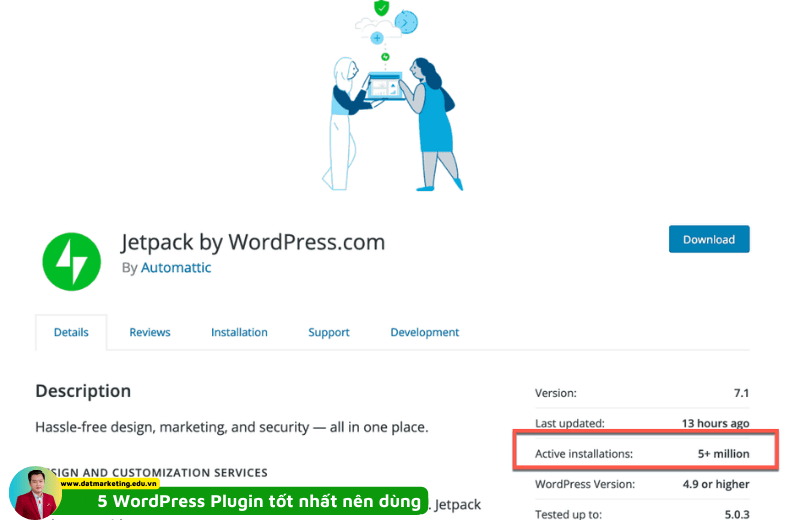Image resolution: width=800 pixels, height=520 pixels.
Task: Click the Description heading
Action: click(x=83, y=391)
